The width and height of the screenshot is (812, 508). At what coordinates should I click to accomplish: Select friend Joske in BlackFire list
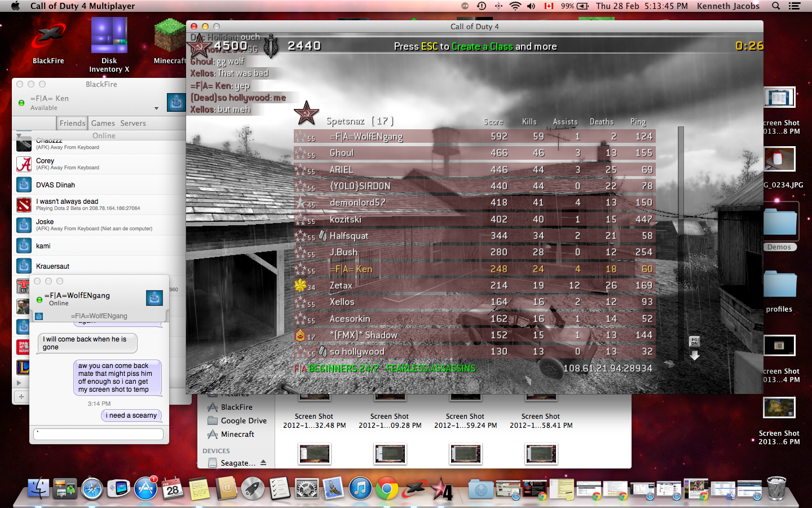99,225
